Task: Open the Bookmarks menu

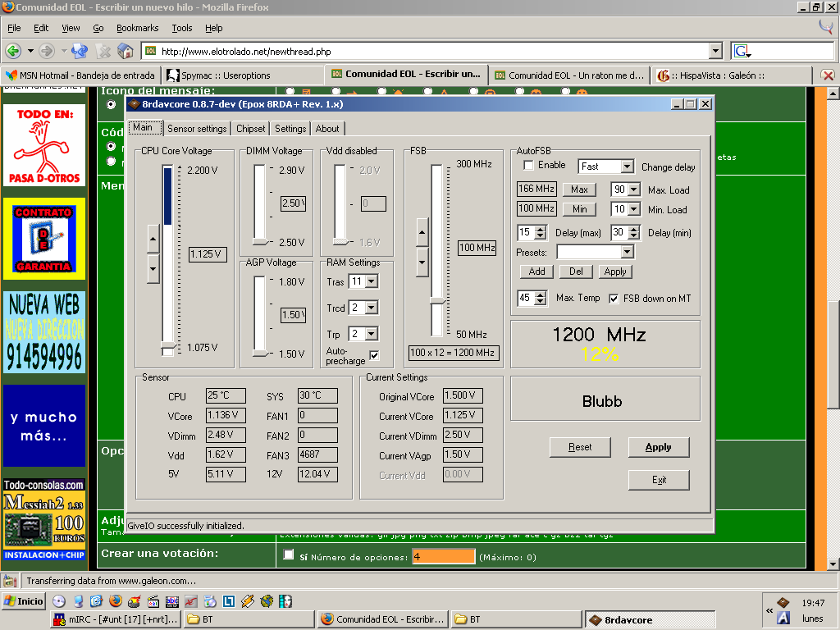Action: pos(136,28)
